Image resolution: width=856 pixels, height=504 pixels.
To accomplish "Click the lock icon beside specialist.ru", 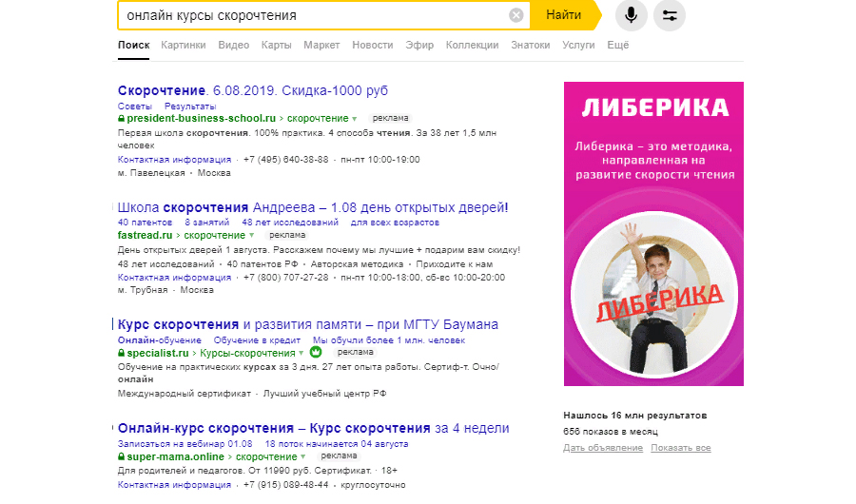I will [x=122, y=353].
